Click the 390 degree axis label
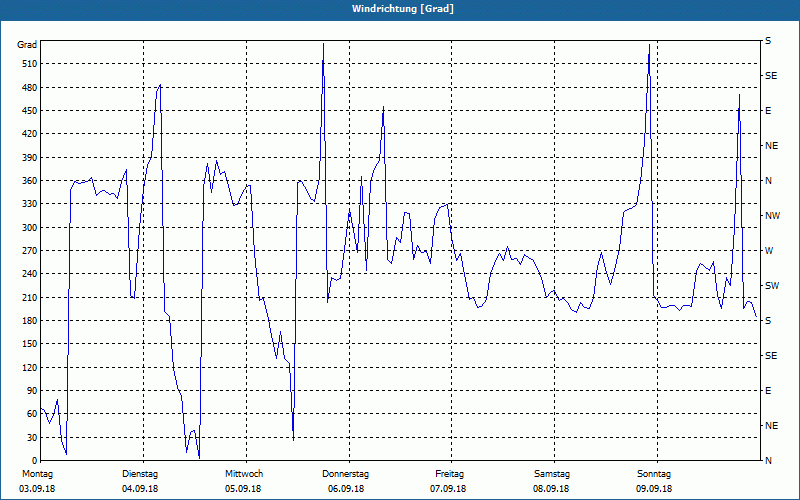Image resolution: width=800 pixels, height=500 pixels. click(30, 158)
